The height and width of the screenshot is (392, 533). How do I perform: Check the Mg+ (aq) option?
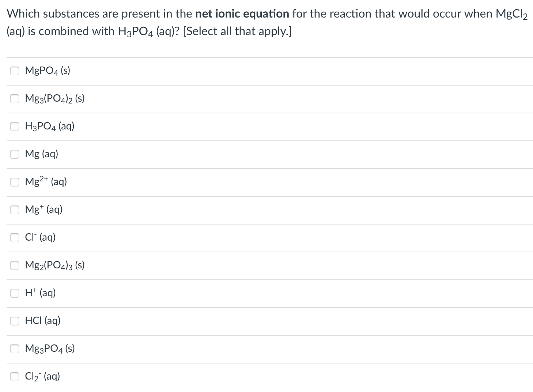tap(15, 210)
